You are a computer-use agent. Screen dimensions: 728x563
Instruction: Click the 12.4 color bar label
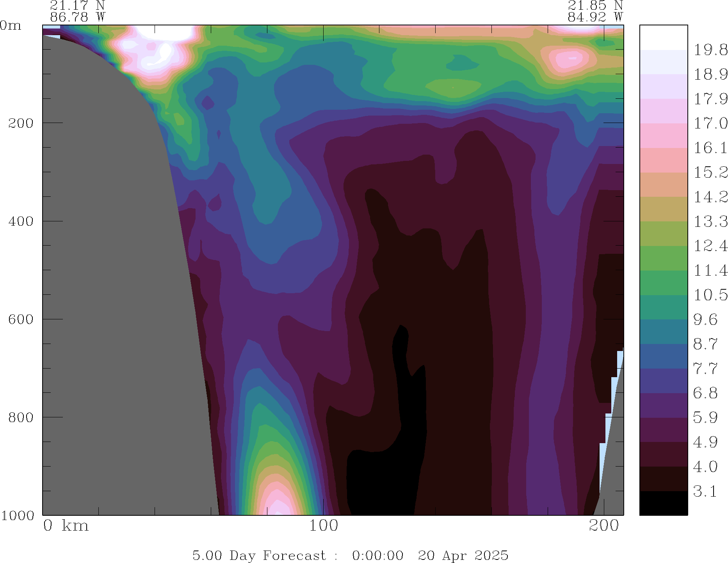[x=710, y=246]
